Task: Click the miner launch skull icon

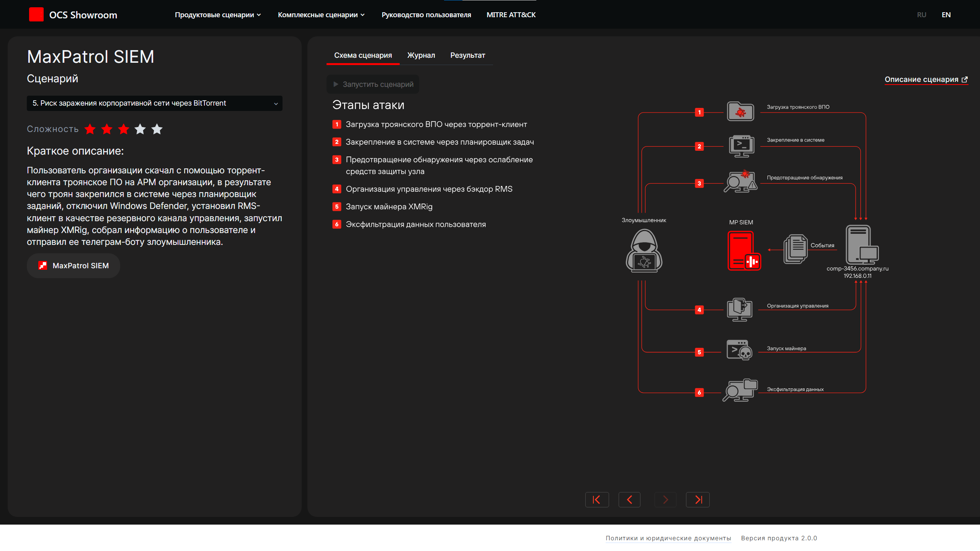Action: pos(739,350)
